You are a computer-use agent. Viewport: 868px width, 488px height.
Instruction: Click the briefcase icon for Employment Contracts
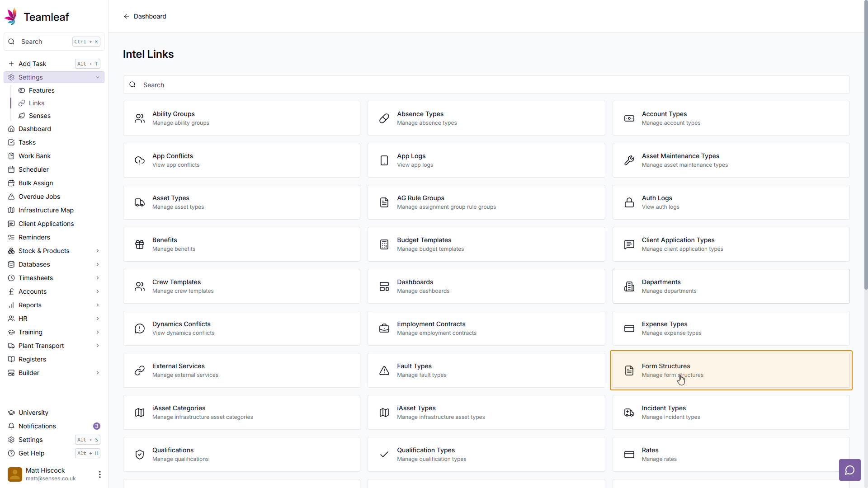[384, 328]
